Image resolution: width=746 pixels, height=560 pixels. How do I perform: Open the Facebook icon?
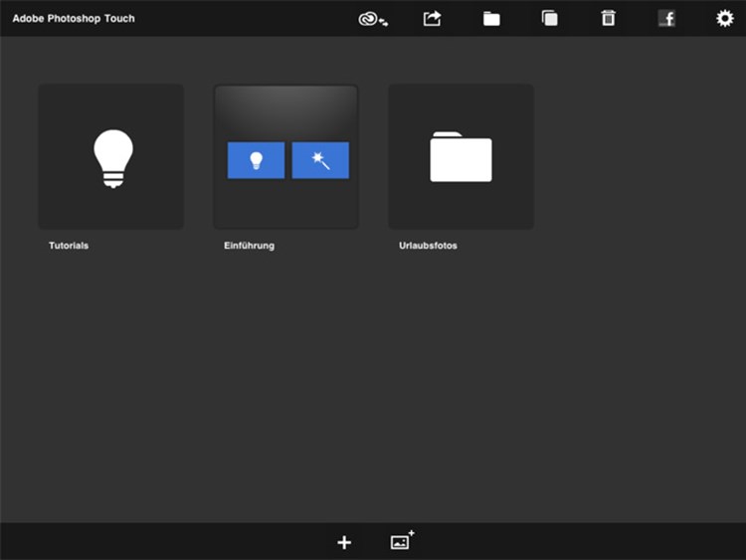point(666,19)
